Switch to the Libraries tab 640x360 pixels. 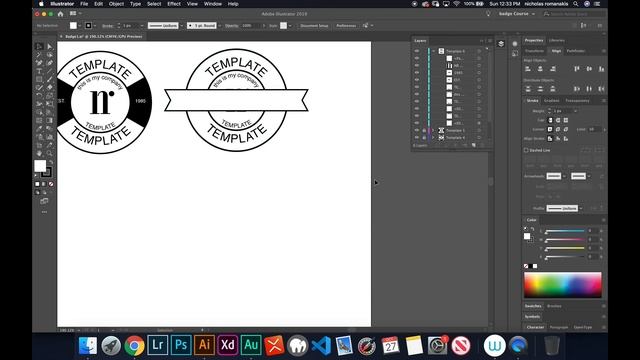pyautogui.click(x=557, y=40)
